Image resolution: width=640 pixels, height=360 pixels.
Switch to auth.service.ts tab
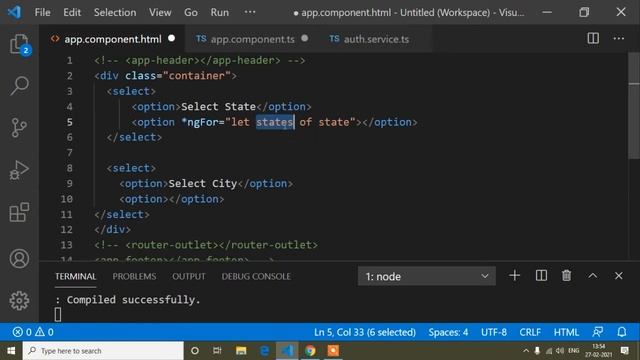click(x=376, y=39)
